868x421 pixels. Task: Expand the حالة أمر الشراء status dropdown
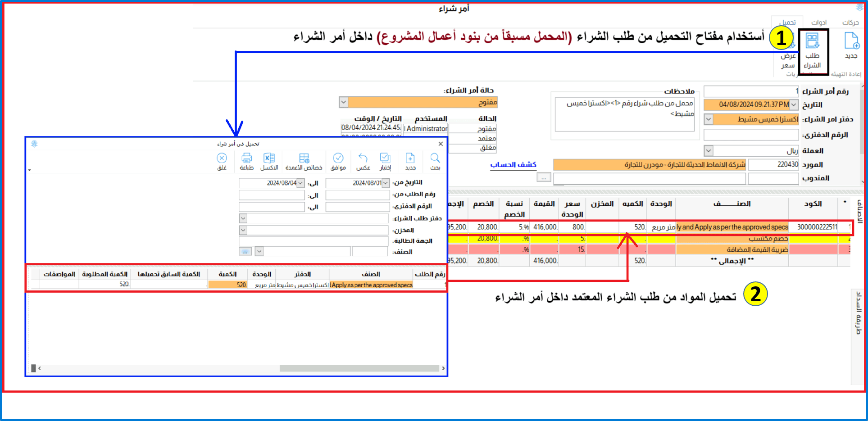pos(344,102)
